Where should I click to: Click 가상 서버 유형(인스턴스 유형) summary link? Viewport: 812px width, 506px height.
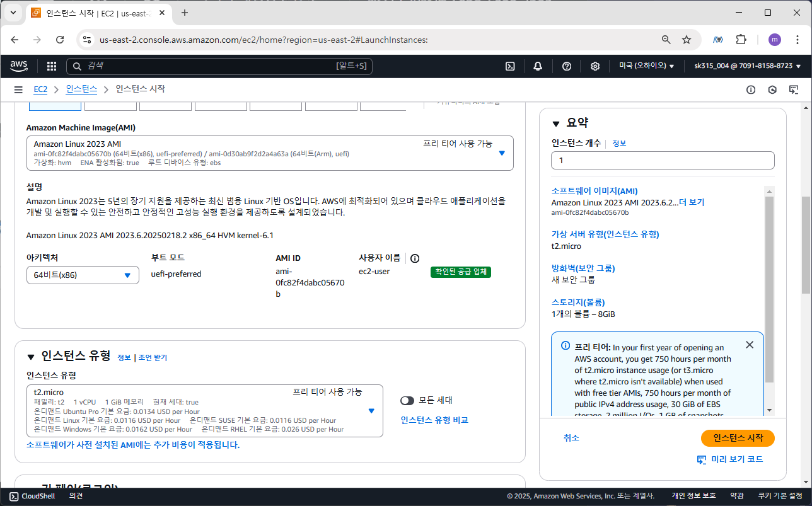[x=605, y=234]
